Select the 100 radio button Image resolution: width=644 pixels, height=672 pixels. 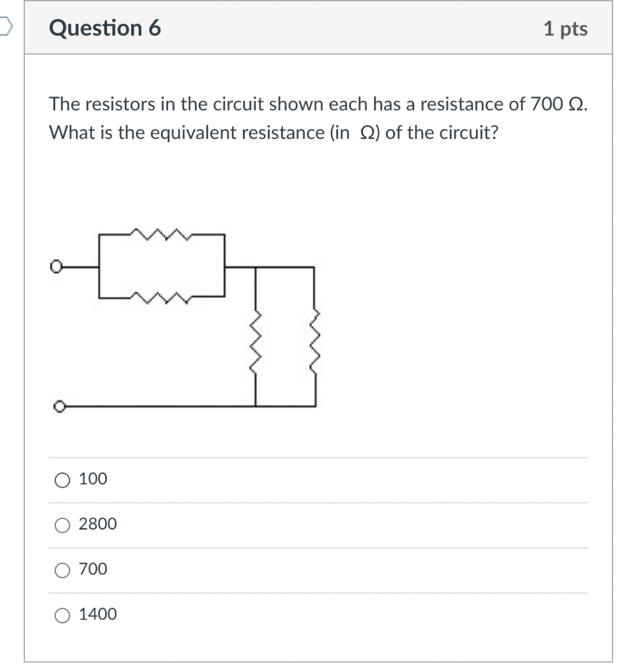click(x=62, y=480)
